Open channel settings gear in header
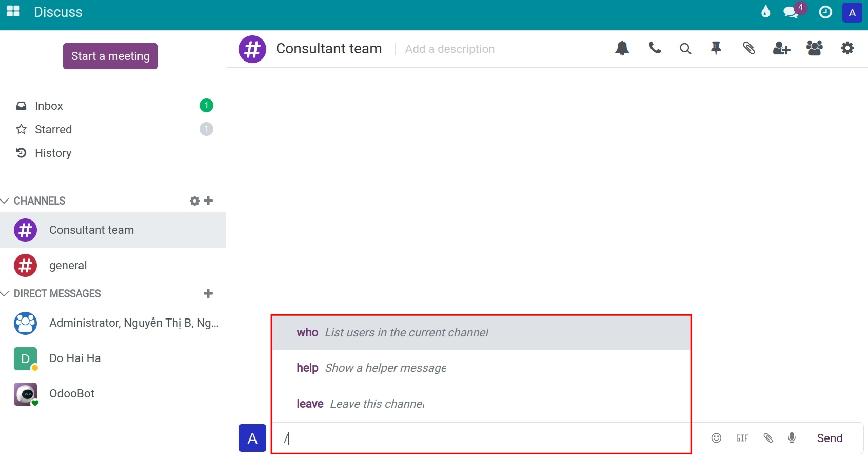 847,48
